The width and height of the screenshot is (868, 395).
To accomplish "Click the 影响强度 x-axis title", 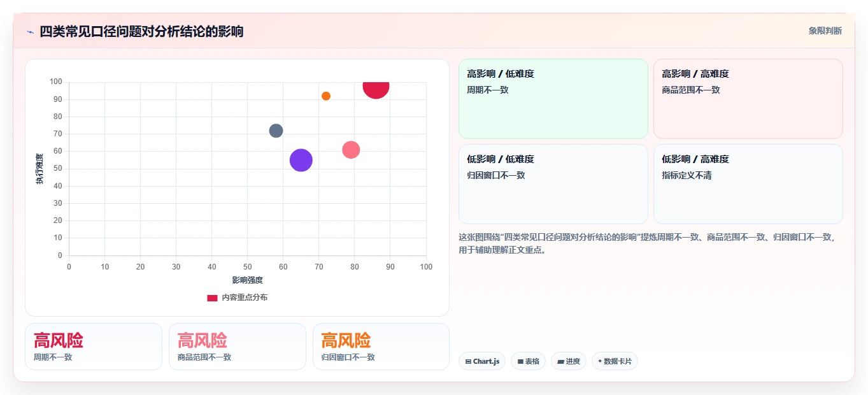I will pos(247,280).
